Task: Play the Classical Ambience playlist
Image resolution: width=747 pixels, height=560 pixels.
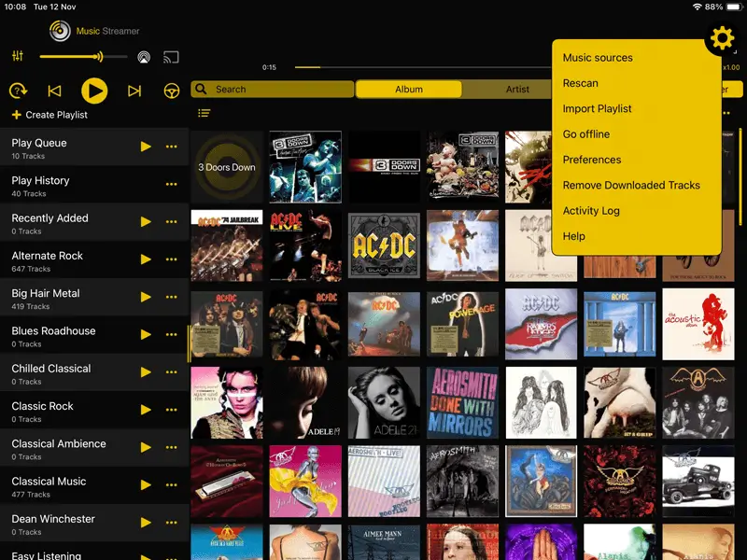Action: [x=146, y=448]
